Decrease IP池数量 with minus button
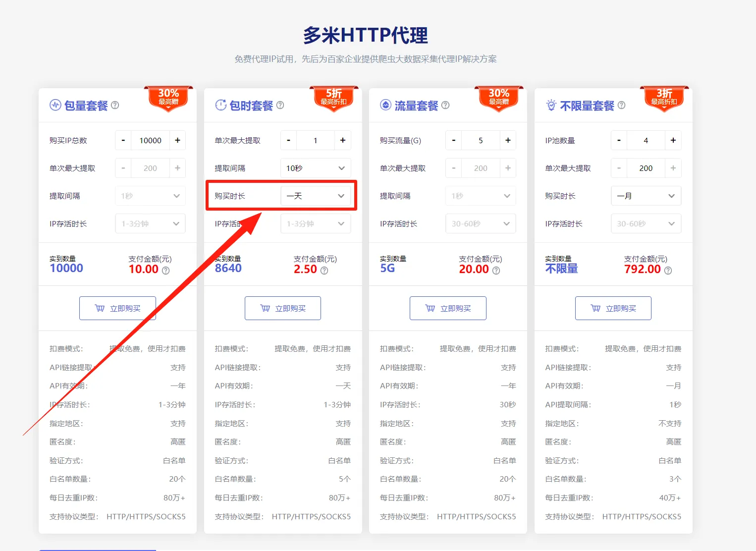Viewport: 756px width, 551px height. tap(619, 140)
